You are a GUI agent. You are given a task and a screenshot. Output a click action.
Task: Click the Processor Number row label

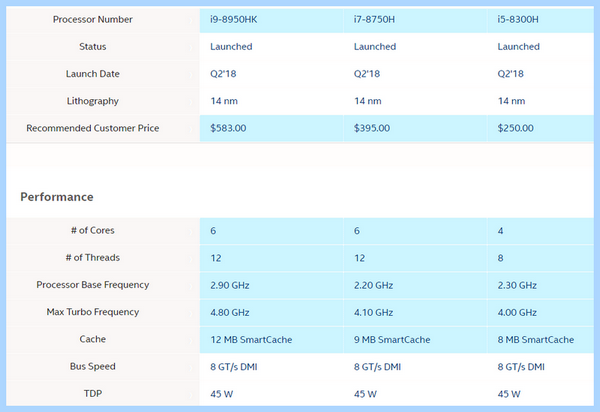[x=93, y=20]
